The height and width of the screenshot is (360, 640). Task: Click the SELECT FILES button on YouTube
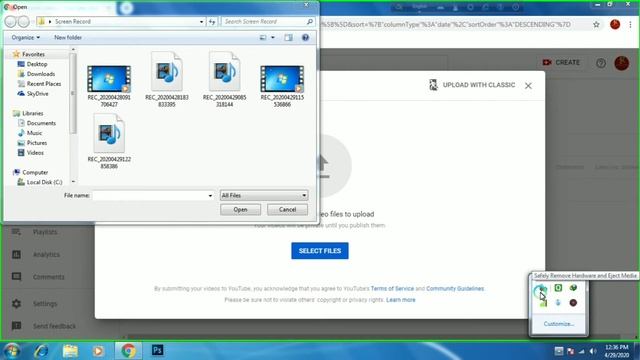click(x=320, y=251)
